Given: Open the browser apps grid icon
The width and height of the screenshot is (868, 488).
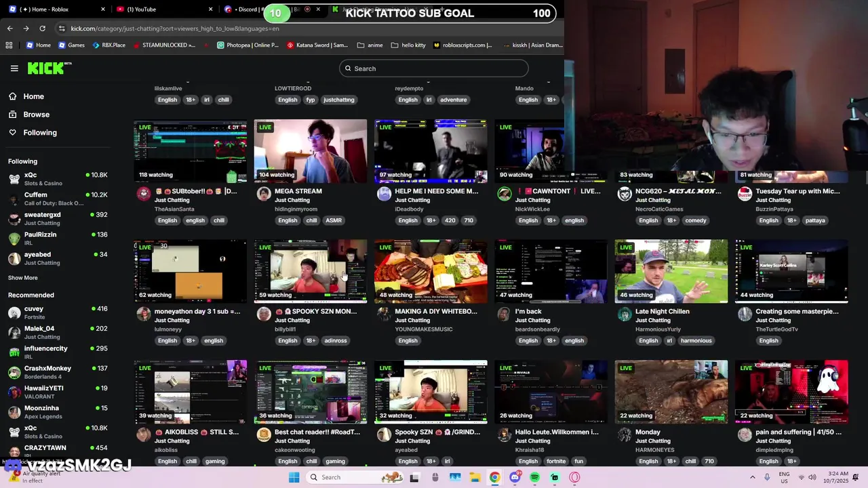Looking at the screenshot, I should (x=9, y=45).
